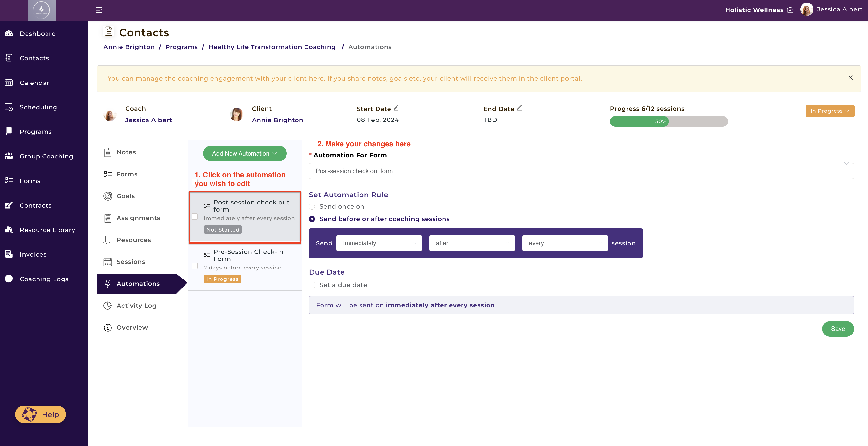Enable the Set a due date checkbox
The width and height of the screenshot is (868, 446).
click(312, 285)
